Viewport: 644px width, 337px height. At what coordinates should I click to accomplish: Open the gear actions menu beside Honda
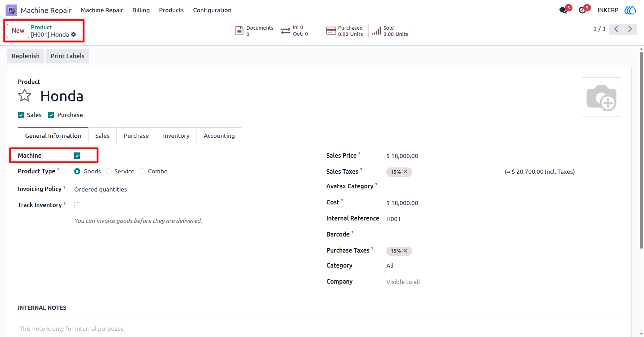click(x=74, y=35)
